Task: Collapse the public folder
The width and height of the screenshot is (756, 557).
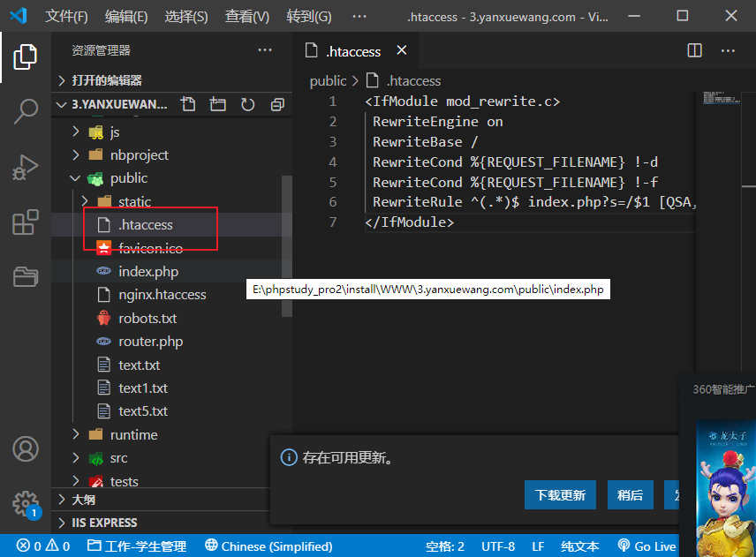Action: click(171, 177)
